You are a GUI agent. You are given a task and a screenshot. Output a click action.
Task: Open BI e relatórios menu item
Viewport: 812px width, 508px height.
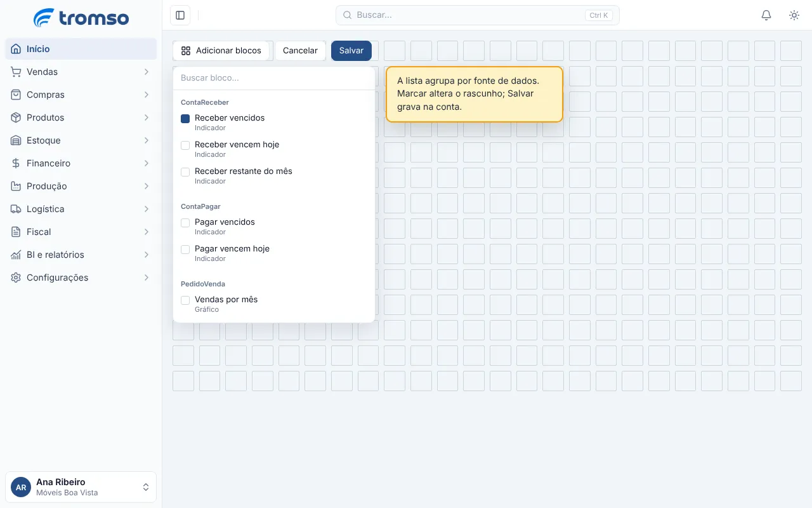[x=81, y=255]
